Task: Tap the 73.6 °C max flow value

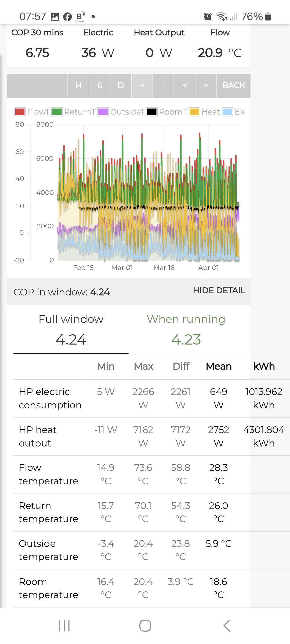Action: [x=143, y=474]
